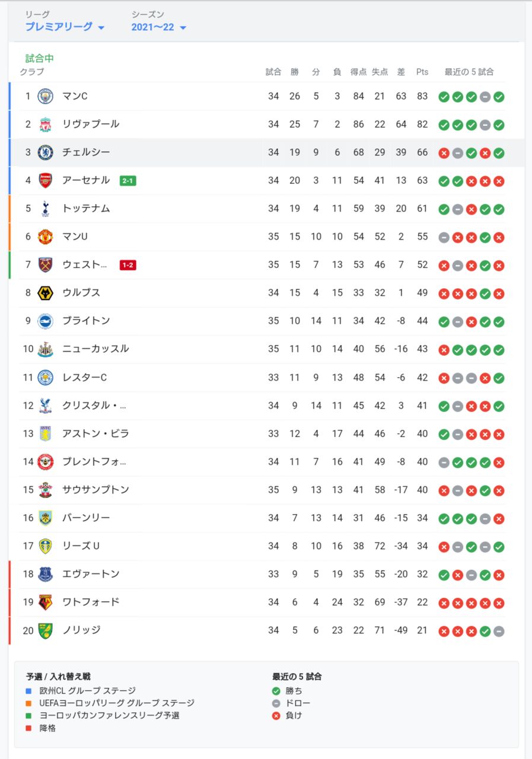Click the Chelsea club crest

46,152
